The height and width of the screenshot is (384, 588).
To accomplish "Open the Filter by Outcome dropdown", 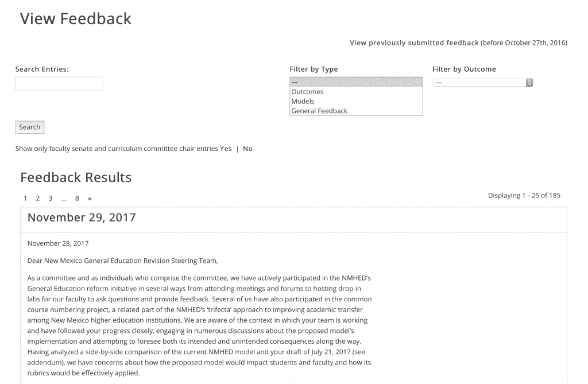I will coord(482,83).
